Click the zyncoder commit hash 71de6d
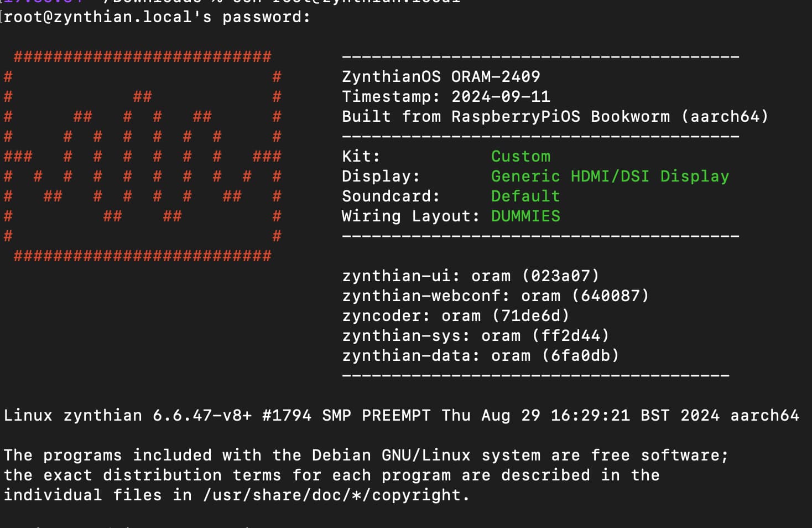812x528 pixels. 530,315
